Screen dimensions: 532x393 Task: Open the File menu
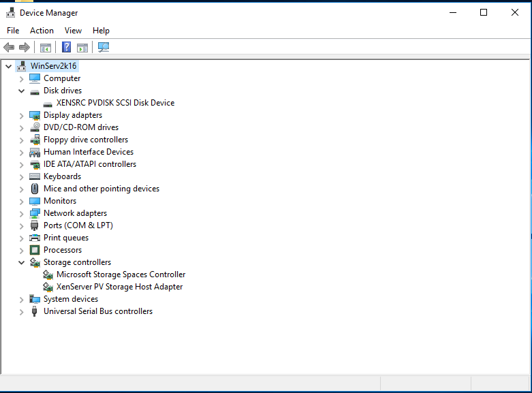(13, 31)
